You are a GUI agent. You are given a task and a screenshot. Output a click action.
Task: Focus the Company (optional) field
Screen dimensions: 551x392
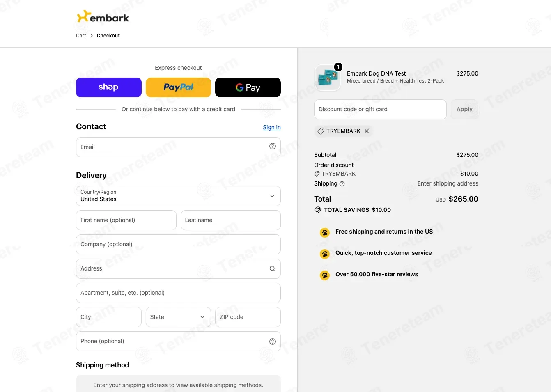click(178, 244)
